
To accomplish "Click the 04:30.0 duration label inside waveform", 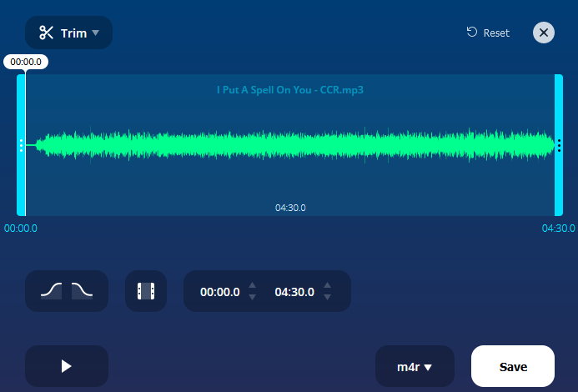I will point(290,208).
